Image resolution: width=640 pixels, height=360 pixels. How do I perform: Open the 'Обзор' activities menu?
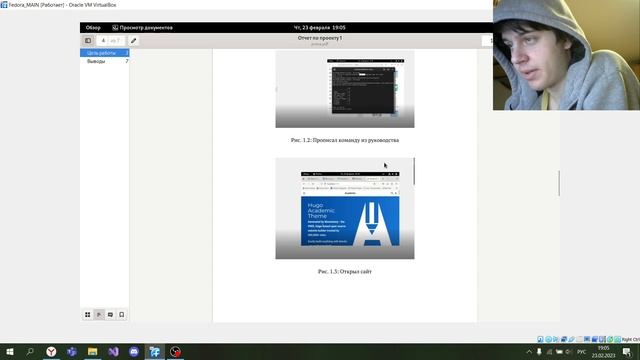coord(93,28)
